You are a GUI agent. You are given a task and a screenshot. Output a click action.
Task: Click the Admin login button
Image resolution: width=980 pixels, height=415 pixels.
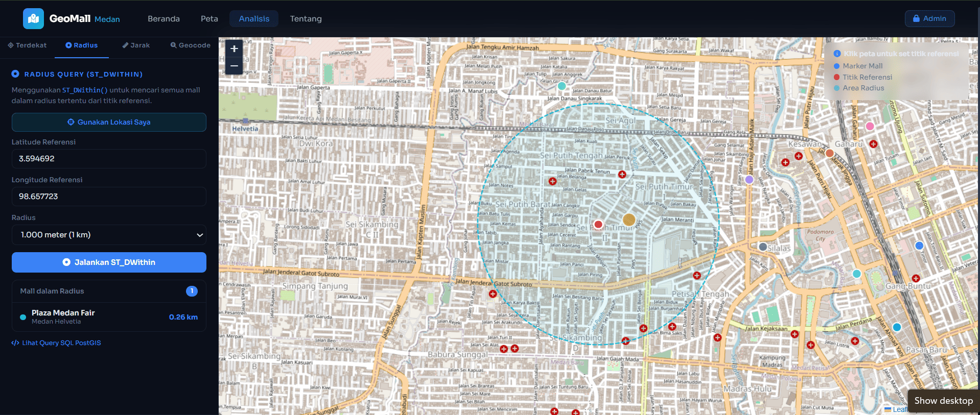tap(929, 19)
